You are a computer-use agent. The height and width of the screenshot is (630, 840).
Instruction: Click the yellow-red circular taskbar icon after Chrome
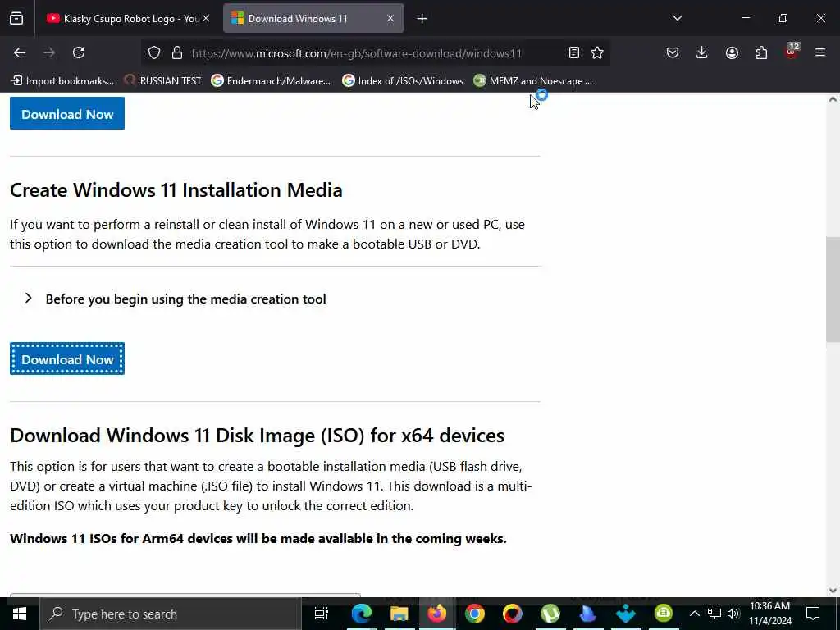pos(512,614)
